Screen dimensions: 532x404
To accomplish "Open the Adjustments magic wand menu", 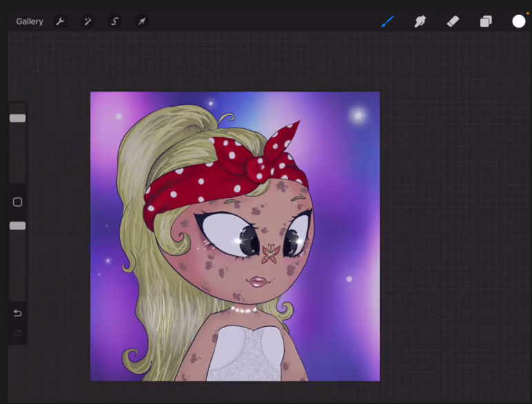I will tap(88, 21).
